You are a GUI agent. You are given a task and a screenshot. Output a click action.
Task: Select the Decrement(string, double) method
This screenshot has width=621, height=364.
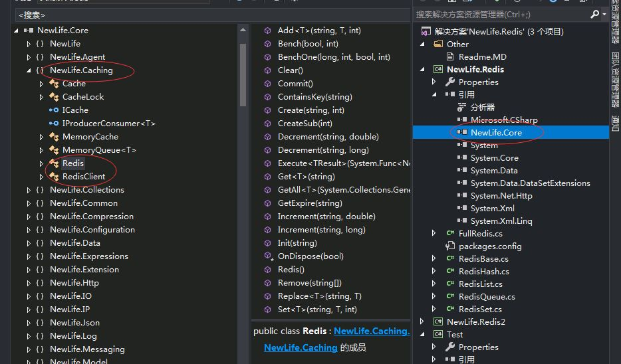point(328,137)
